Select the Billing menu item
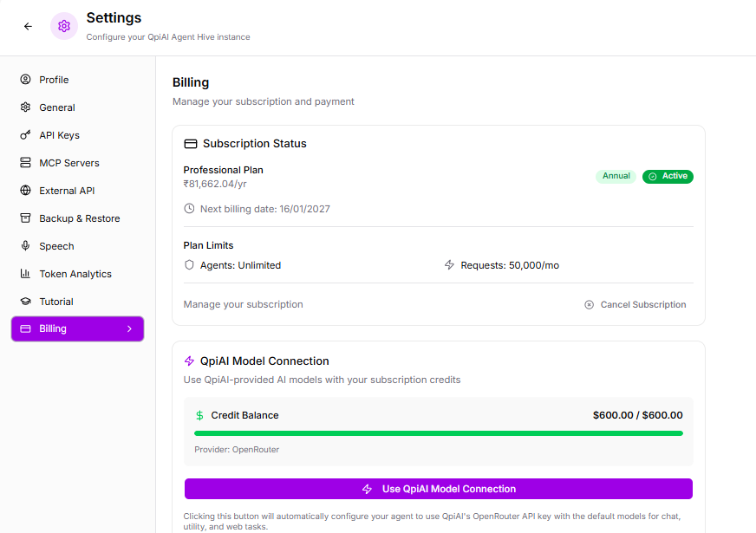Image resolution: width=756 pixels, height=533 pixels. click(x=54, y=329)
